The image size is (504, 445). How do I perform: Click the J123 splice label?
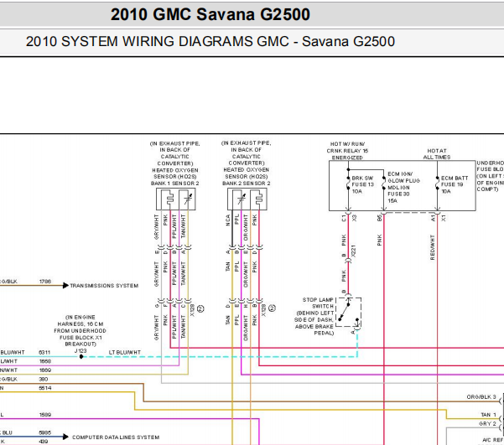pyautogui.click(x=81, y=351)
